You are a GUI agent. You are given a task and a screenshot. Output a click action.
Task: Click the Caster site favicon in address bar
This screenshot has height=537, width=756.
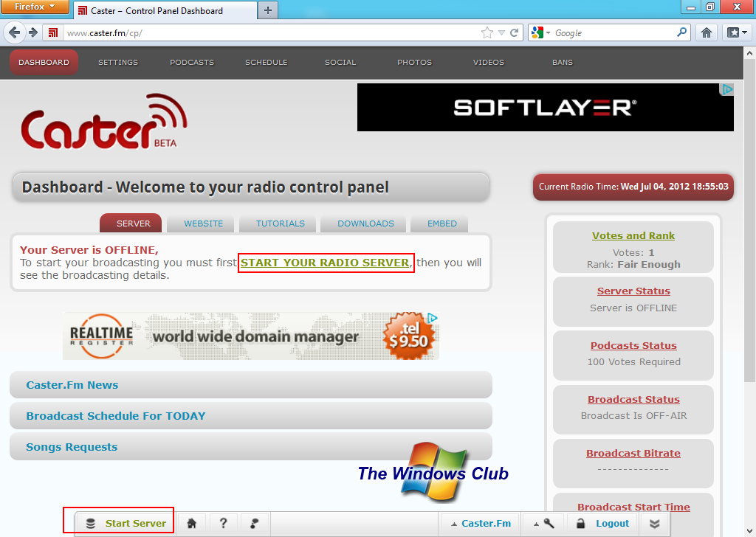(53, 32)
